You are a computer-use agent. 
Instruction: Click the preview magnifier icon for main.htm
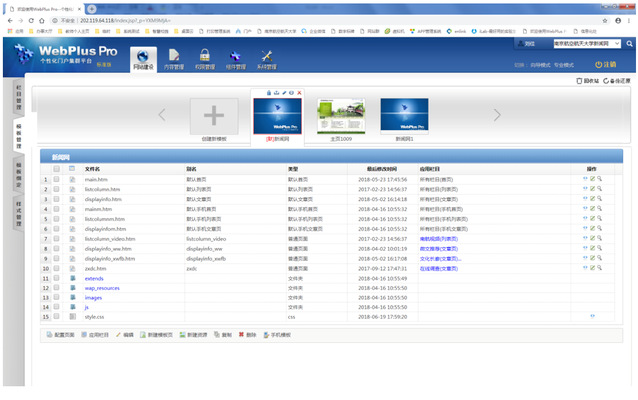pos(600,179)
